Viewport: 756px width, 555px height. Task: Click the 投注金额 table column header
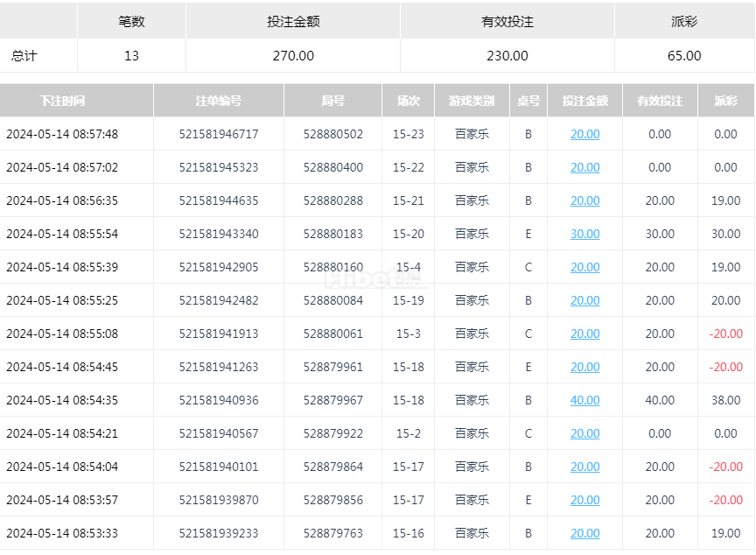[584, 101]
